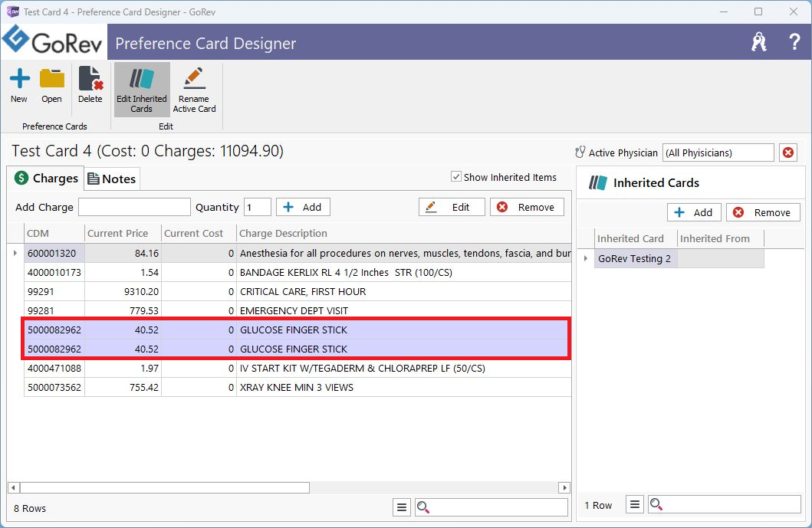The height and width of the screenshot is (528, 812).
Task: Sort by Current Cost column header
Action: (x=199, y=234)
